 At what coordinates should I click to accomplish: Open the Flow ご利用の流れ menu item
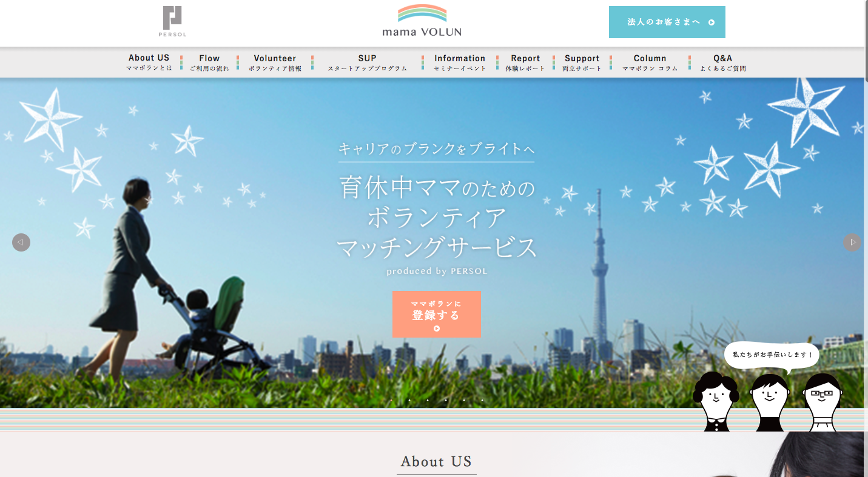click(x=209, y=63)
